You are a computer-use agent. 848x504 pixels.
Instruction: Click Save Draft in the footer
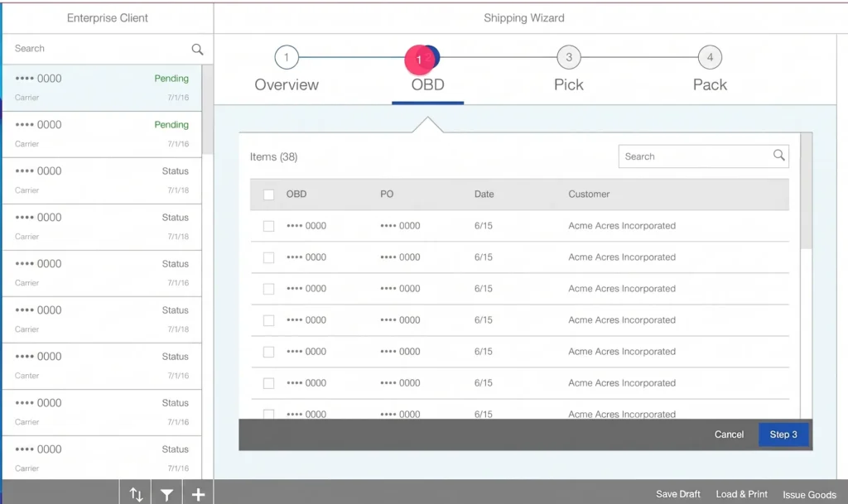677,494
